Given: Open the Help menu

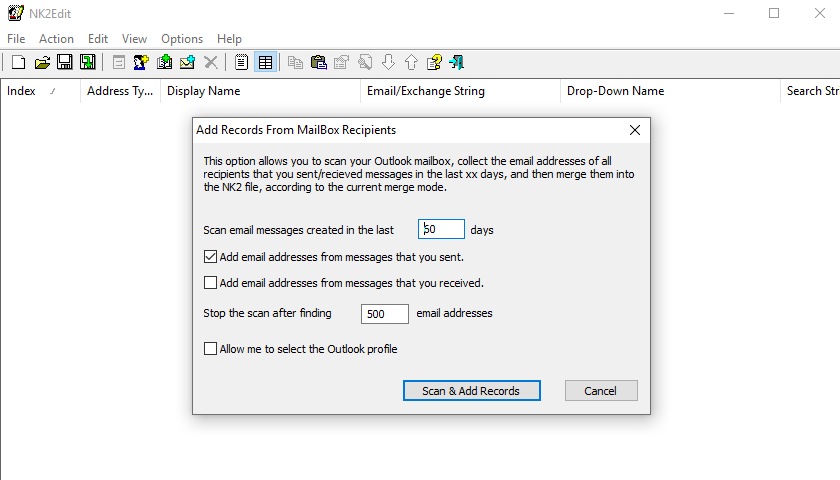Looking at the screenshot, I should pos(229,39).
